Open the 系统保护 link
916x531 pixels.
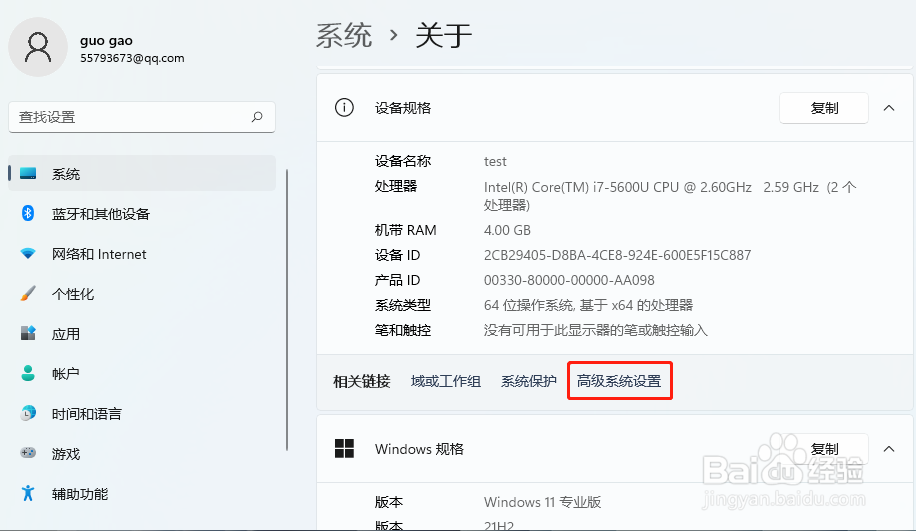(x=529, y=381)
